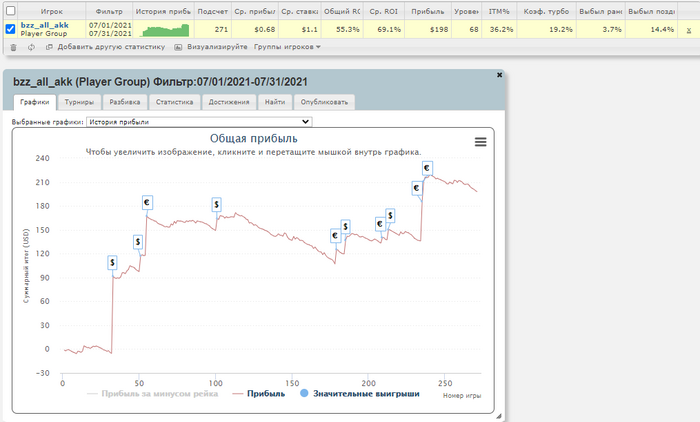The width and height of the screenshot is (700, 422).
Task: Open the Опубликовать tab
Action: click(324, 102)
